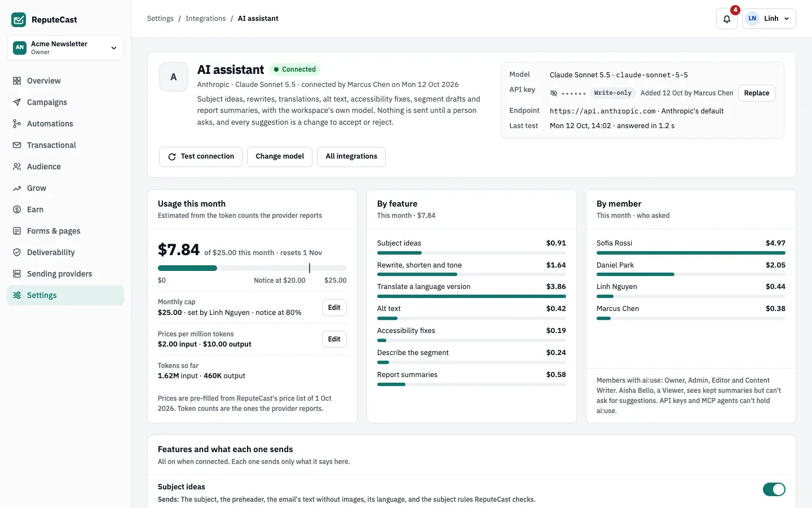Image resolution: width=812 pixels, height=508 pixels.
Task: Select Deliverability in the sidebar
Action: point(65,252)
